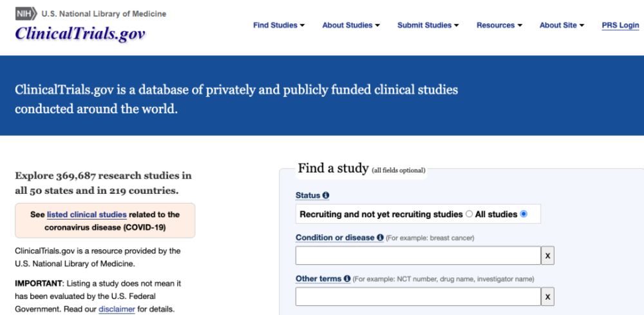Select the All studies radio option
This screenshot has height=315, width=644.
tap(524, 214)
